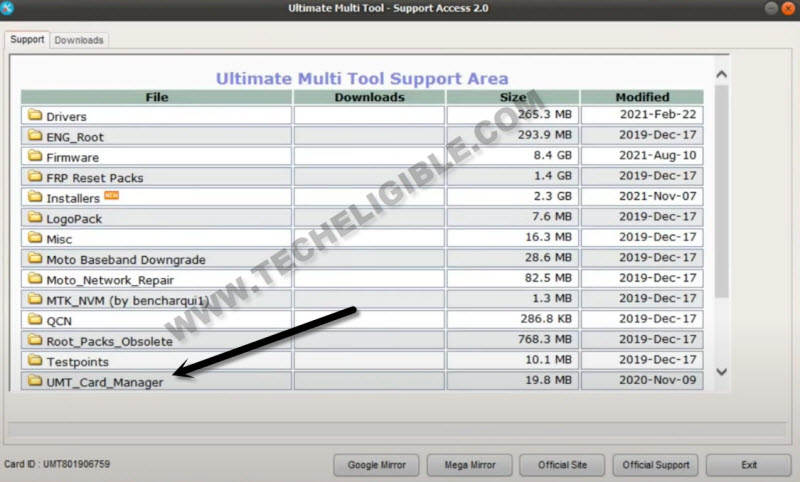Screen dimensions: 800x482
Task: Open the Drivers folder link
Action: pyautogui.click(x=66, y=117)
